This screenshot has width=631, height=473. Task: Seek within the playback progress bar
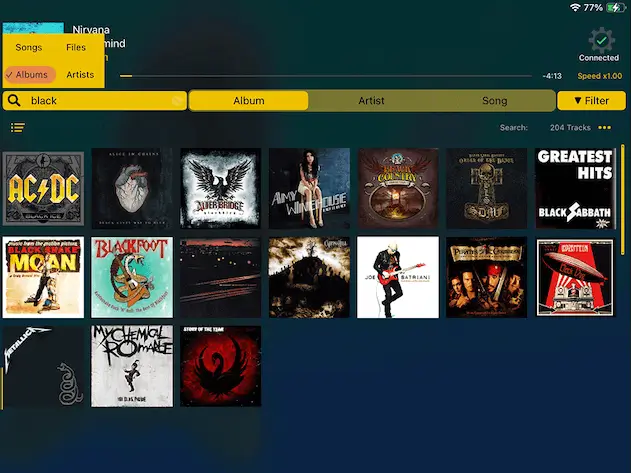tap(326, 76)
